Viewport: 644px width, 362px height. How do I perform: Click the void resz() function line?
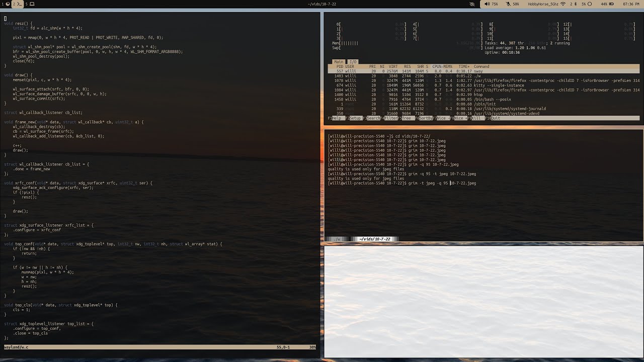[x=18, y=24]
